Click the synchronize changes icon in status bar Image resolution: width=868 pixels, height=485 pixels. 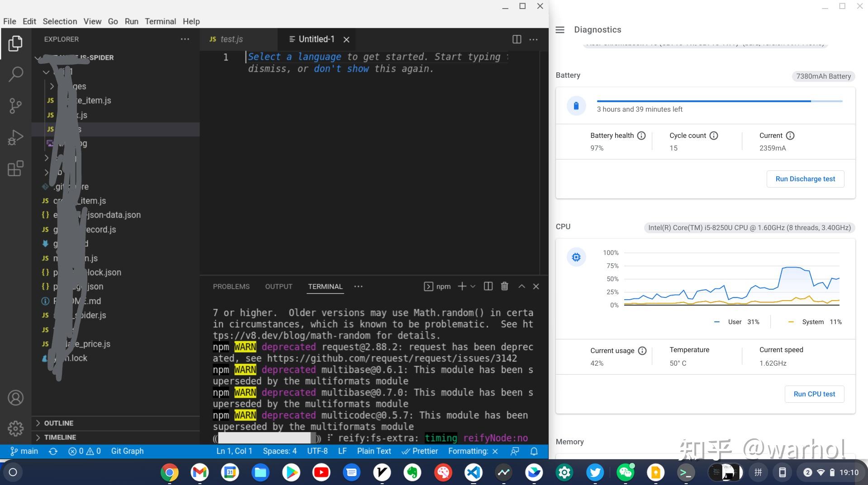[x=53, y=451]
